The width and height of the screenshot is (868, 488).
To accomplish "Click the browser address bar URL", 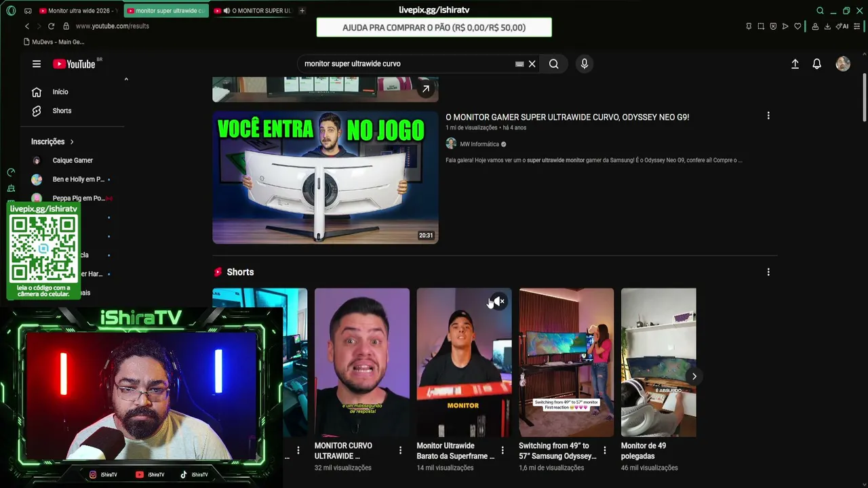I will point(112,26).
